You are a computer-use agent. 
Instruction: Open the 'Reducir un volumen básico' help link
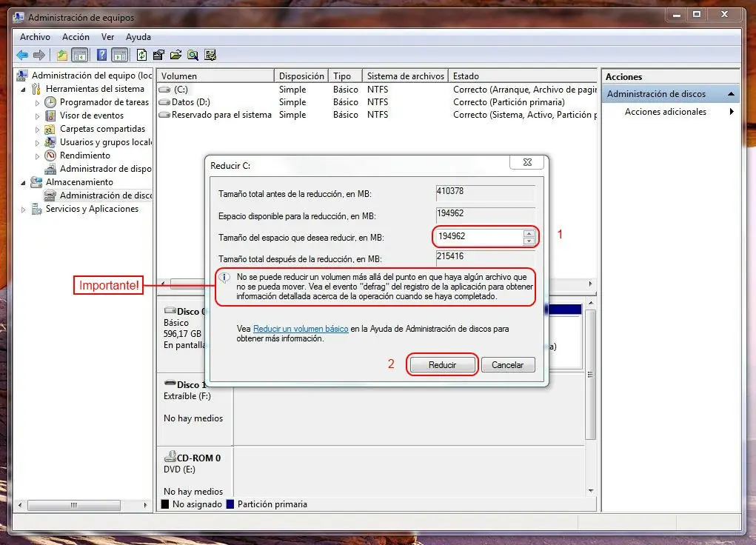point(301,329)
